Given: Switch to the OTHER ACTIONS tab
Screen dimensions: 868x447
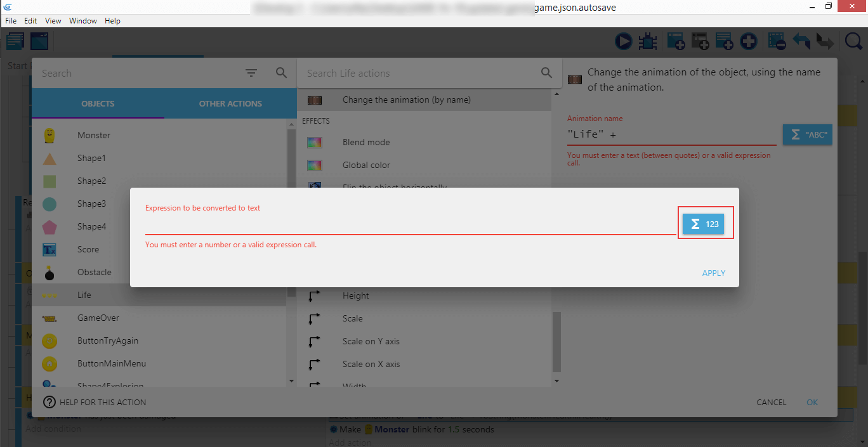Looking at the screenshot, I should tap(230, 103).
